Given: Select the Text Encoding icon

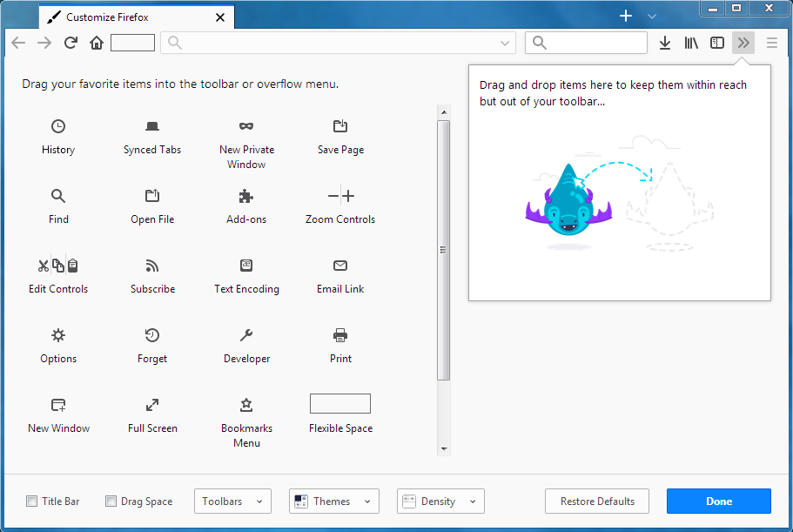Looking at the screenshot, I should click(246, 266).
